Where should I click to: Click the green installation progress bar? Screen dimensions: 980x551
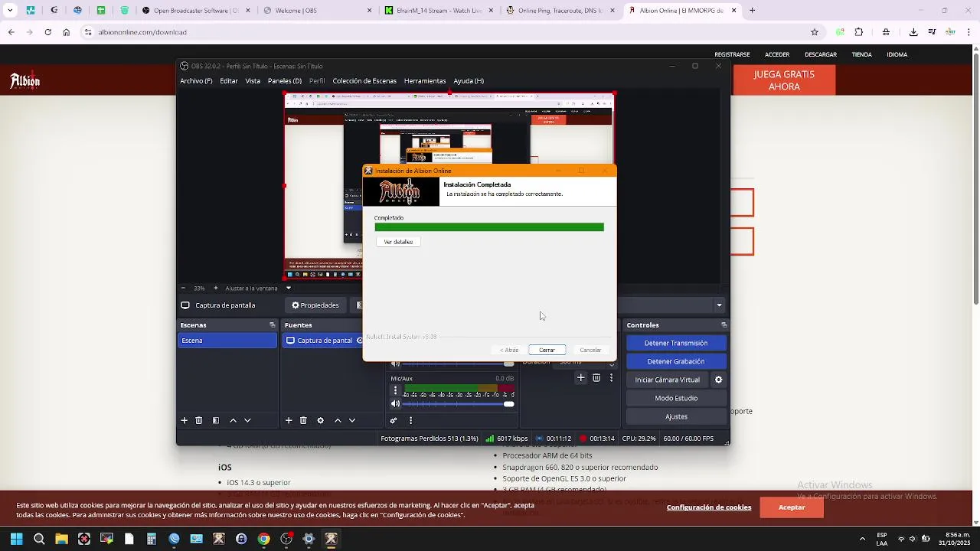pyautogui.click(x=489, y=227)
